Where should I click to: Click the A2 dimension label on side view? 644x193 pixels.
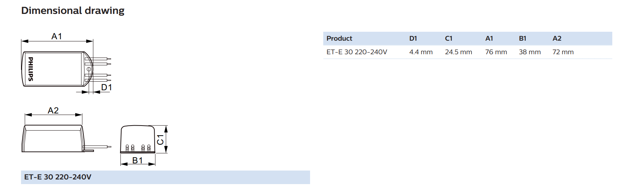coord(53,111)
